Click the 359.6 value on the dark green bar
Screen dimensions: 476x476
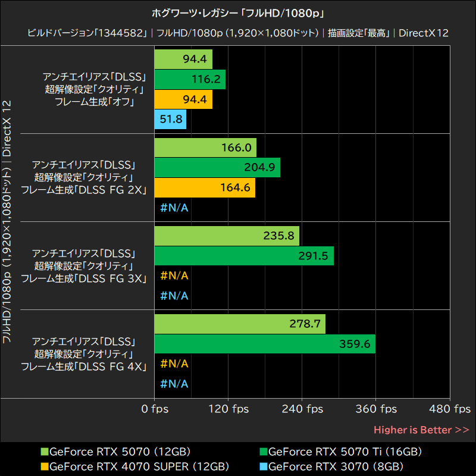click(355, 344)
